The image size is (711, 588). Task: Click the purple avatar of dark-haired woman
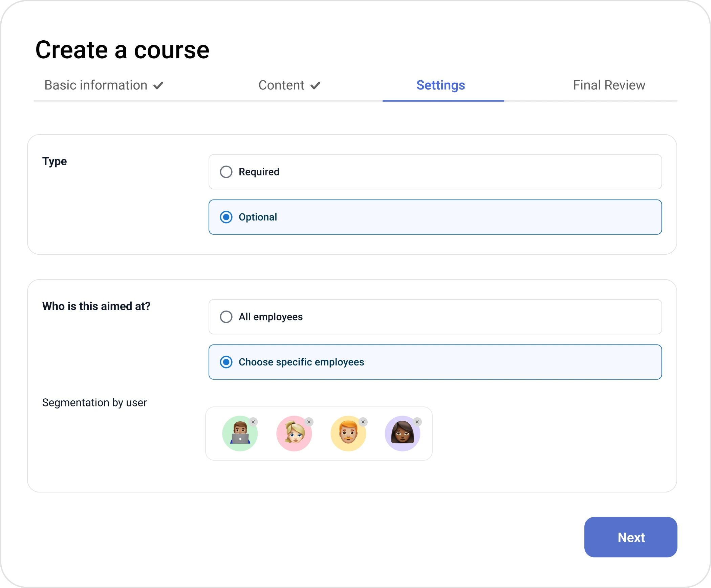click(403, 434)
